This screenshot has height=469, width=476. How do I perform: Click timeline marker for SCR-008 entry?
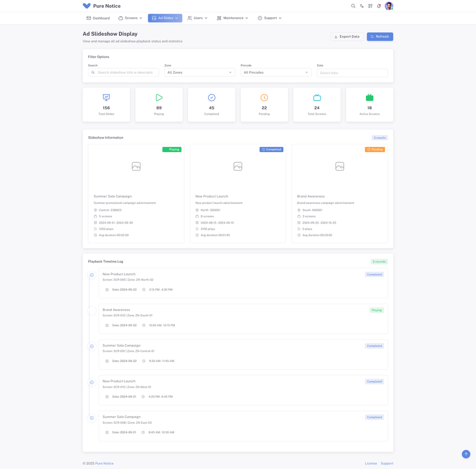coord(92,418)
